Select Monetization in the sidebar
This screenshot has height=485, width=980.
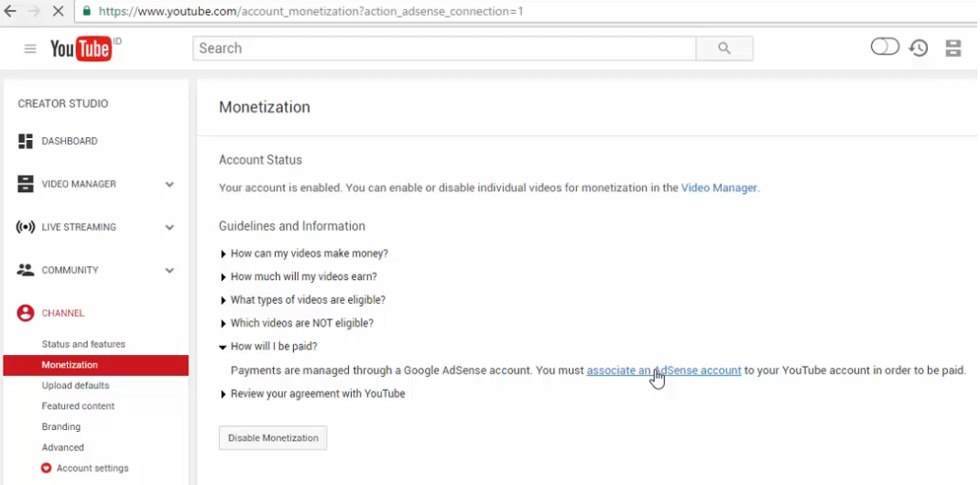(x=95, y=365)
